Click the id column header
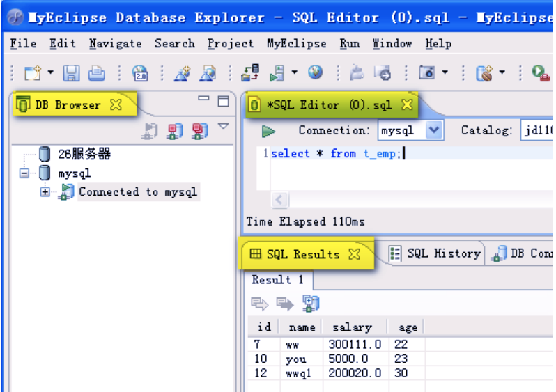Viewport: 556px width, 392px height. pos(263,327)
